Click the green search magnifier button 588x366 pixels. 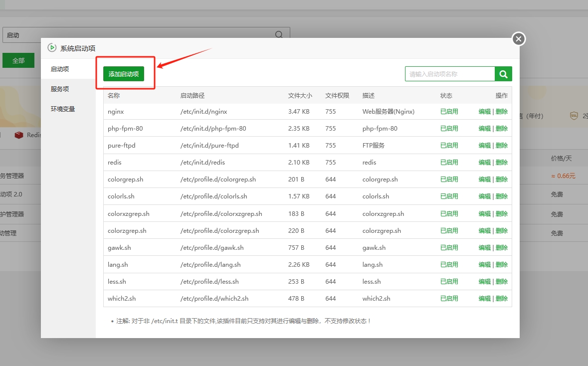[x=503, y=74]
